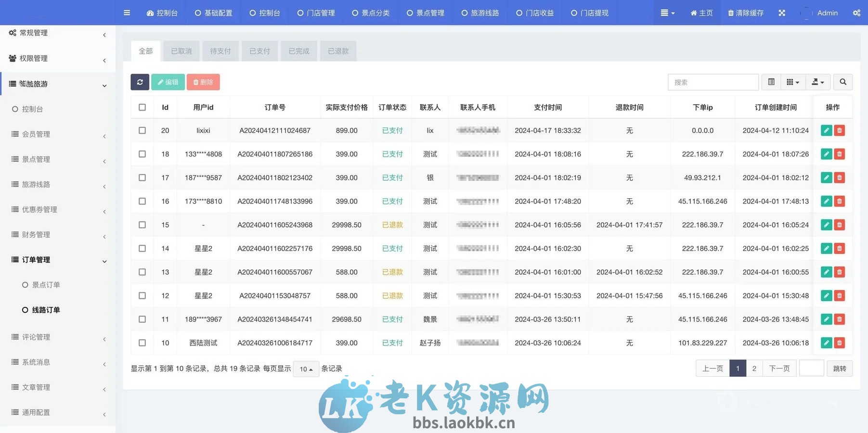Open the columns visibility dropdown in the toolbar

[x=793, y=82]
